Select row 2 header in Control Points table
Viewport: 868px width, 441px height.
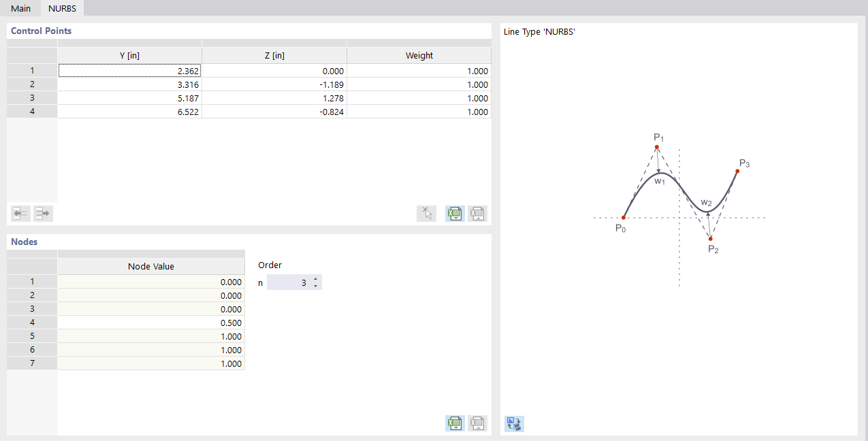(x=31, y=84)
